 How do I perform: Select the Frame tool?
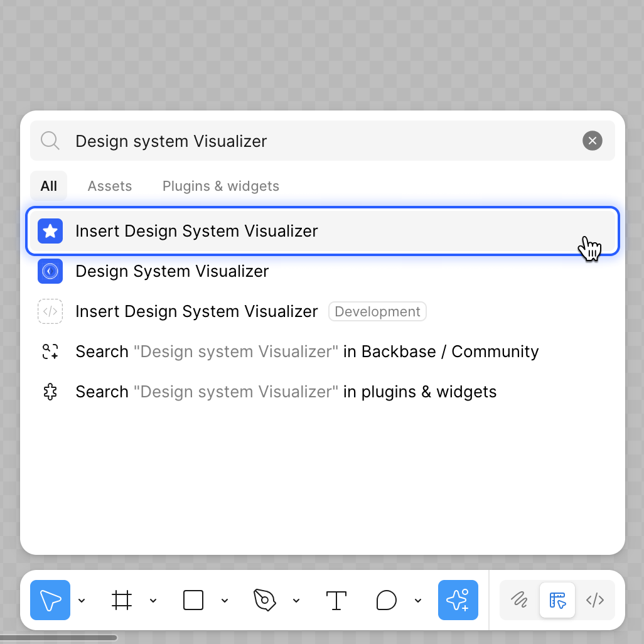122,600
